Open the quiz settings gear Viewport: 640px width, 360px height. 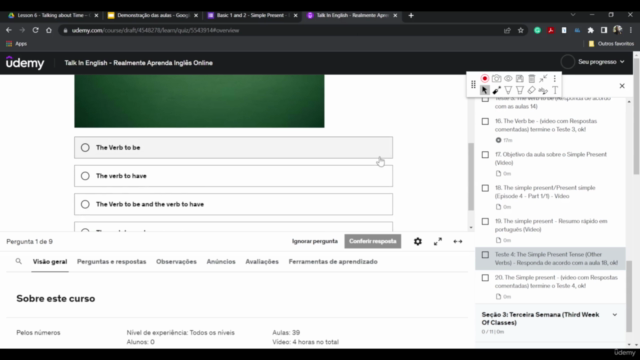coord(418,242)
